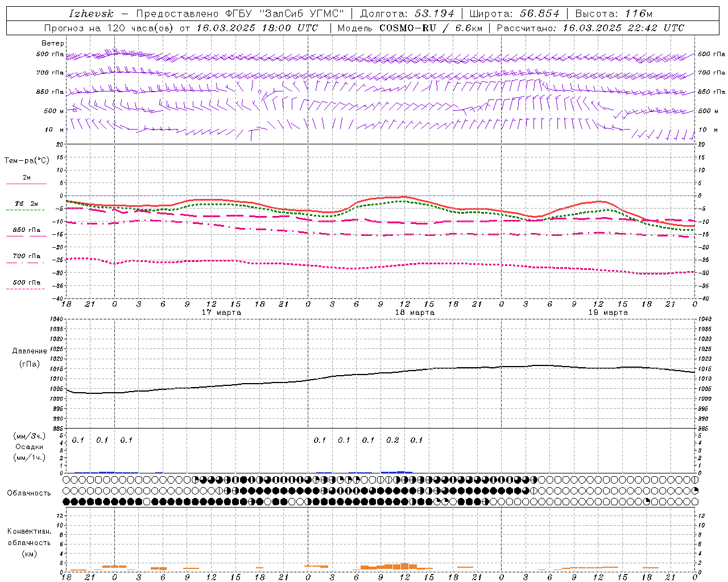Click the Осадки section label
728x582 pixels.
click(x=30, y=447)
